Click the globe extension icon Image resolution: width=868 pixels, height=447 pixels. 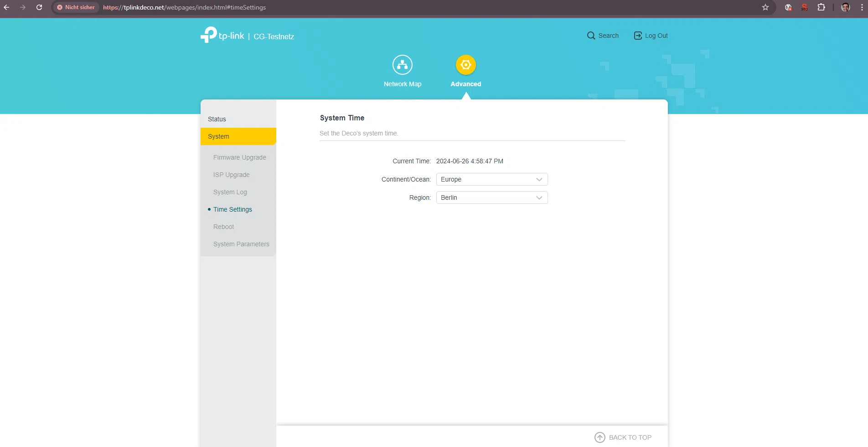pos(788,7)
